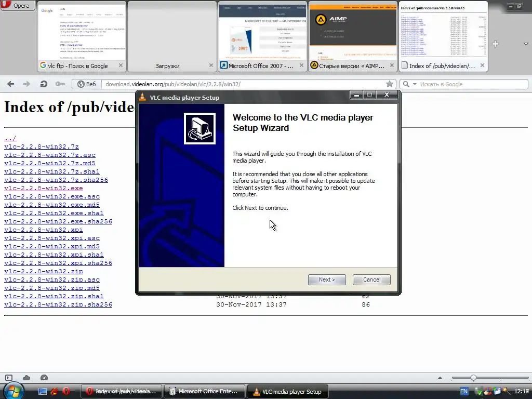Open the Windows Start orb
Viewport: 532px width, 399px height.
click(x=14, y=391)
